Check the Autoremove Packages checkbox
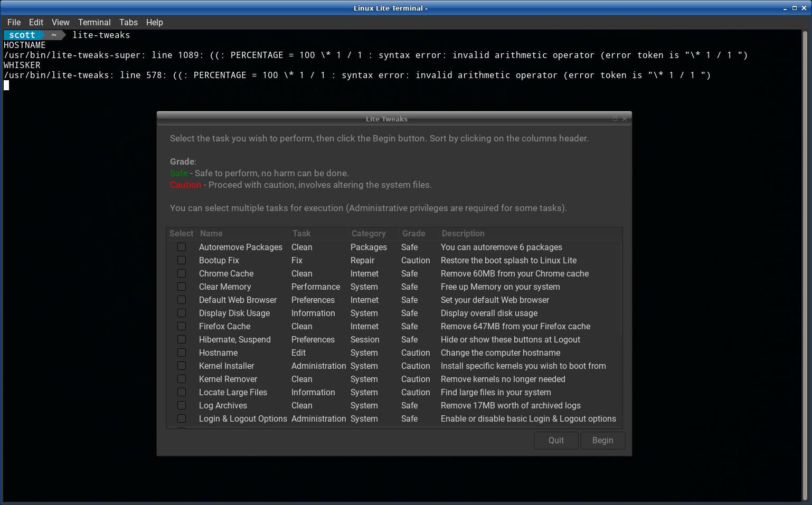812x505 pixels. 182,247
